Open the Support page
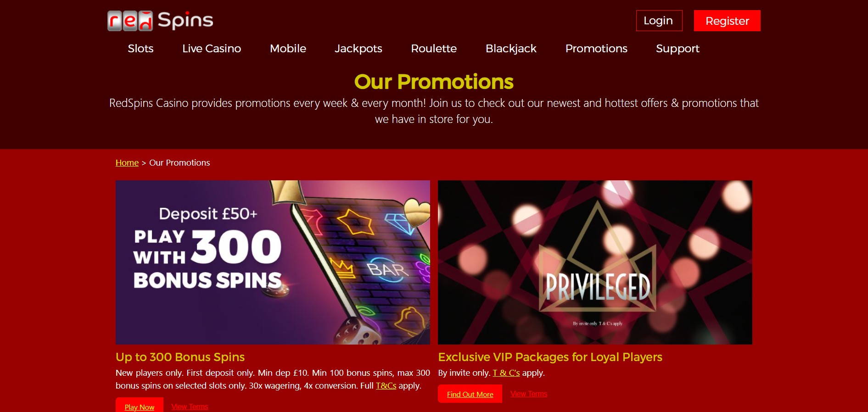The image size is (868, 412). click(x=678, y=49)
